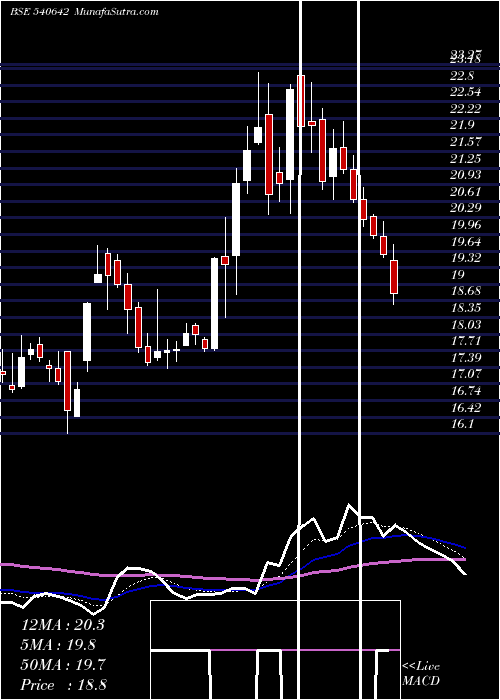Viewport: 500px width, 700px height.
Task: Click the 22.8 price axis label
Action: [462, 75]
